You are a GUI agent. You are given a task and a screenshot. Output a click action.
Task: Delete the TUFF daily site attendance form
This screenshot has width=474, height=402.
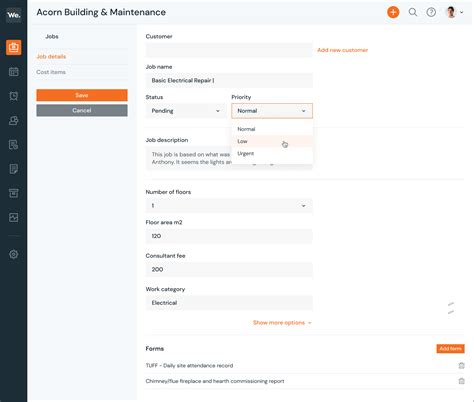pyautogui.click(x=461, y=366)
